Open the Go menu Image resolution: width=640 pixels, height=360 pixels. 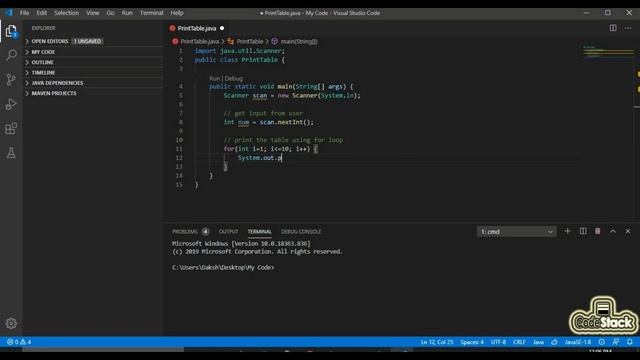pyautogui.click(x=111, y=13)
